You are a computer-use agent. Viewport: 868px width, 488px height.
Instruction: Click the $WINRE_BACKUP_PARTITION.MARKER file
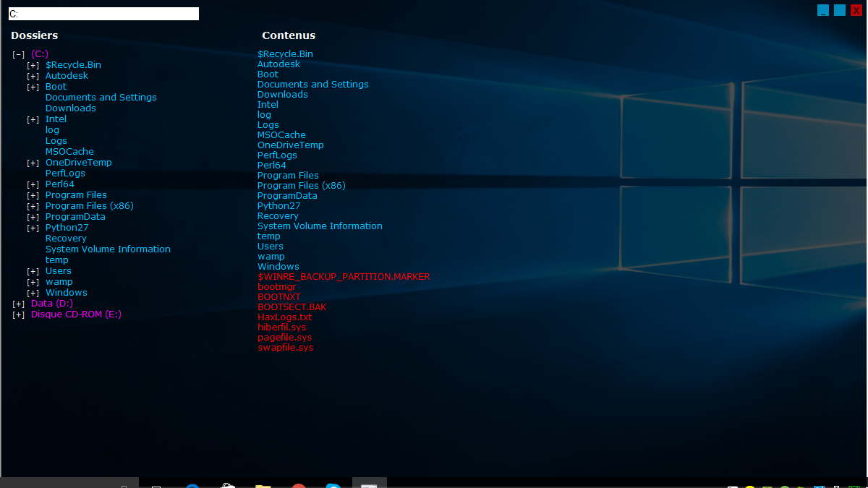click(344, 277)
